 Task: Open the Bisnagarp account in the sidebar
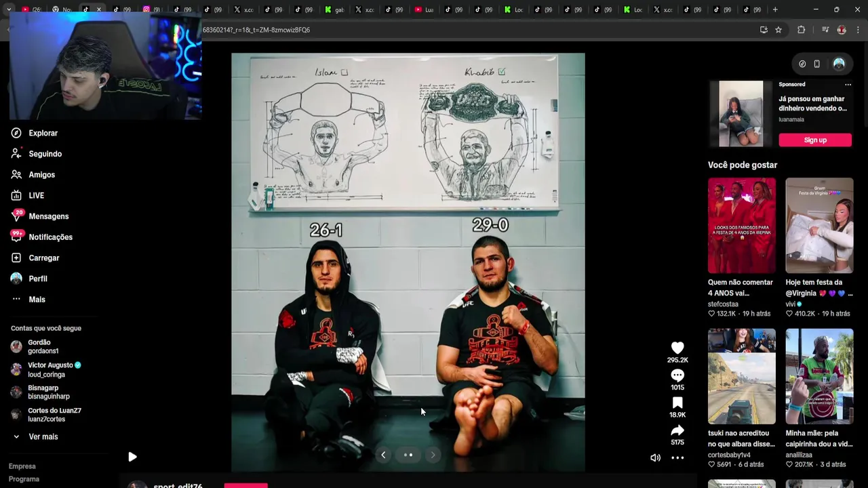pos(40,392)
